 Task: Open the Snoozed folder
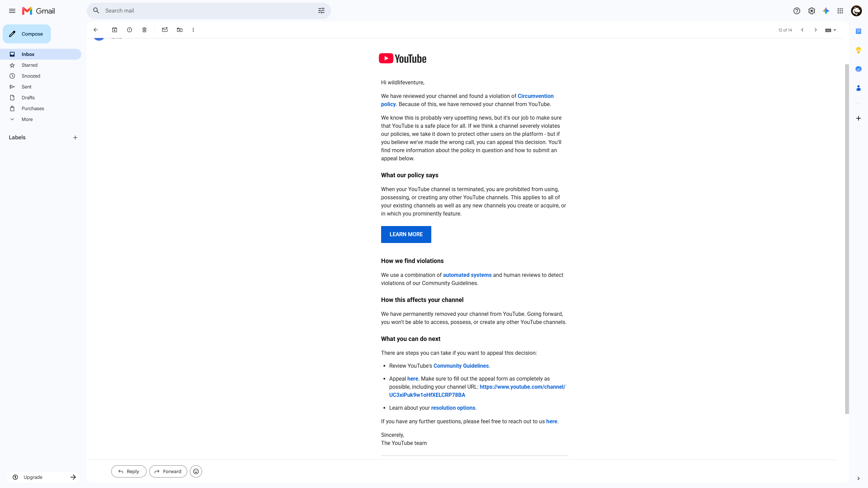pos(41,76)
